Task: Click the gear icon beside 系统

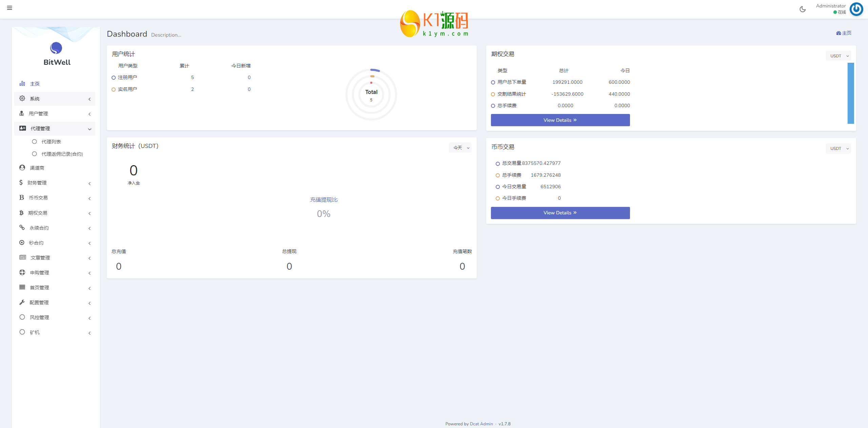Action: tap(22, 98)
